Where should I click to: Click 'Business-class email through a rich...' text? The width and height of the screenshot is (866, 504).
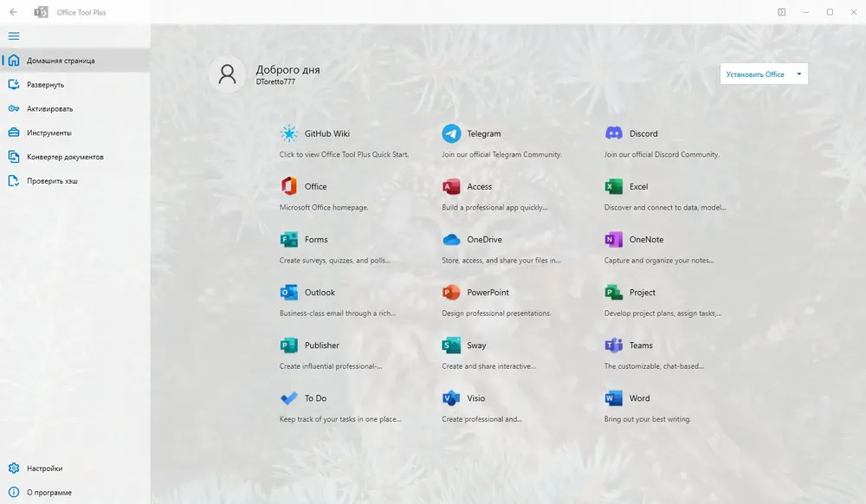[338, 313]
